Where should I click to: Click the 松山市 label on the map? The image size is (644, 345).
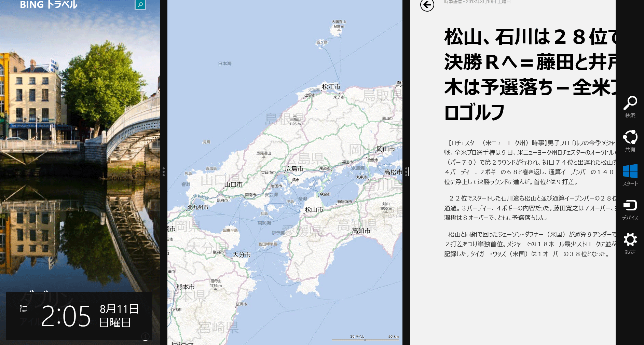(314, 210)
